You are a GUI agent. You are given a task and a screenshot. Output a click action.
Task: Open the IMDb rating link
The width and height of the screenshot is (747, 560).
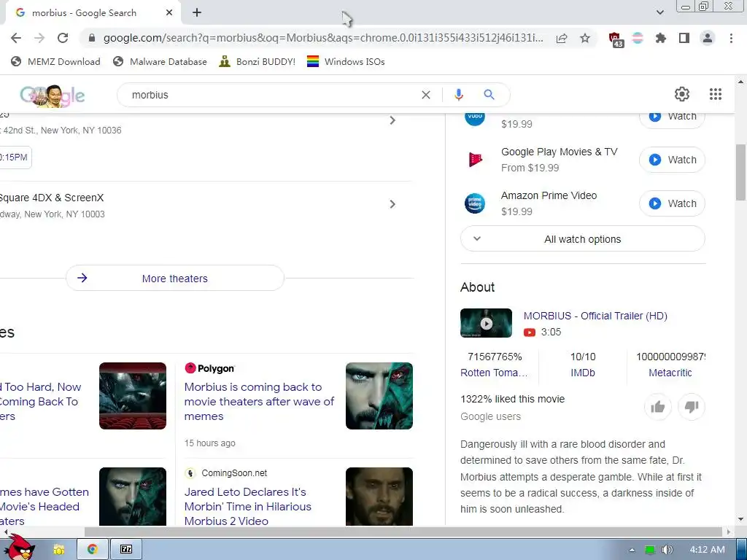(583, 373)
